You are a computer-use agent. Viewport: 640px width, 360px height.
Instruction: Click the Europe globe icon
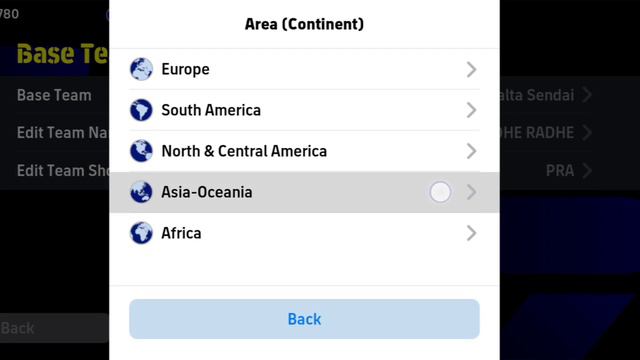click(141, 69)
